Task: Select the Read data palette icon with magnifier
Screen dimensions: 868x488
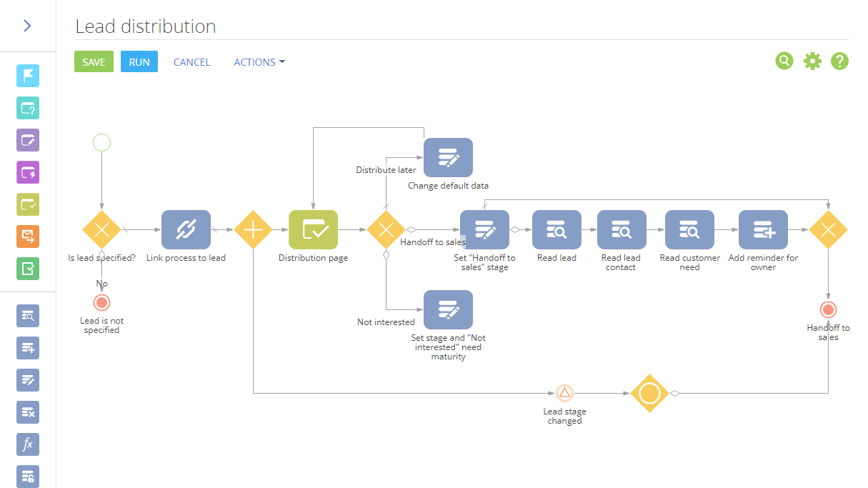Action: click(28, 315)
